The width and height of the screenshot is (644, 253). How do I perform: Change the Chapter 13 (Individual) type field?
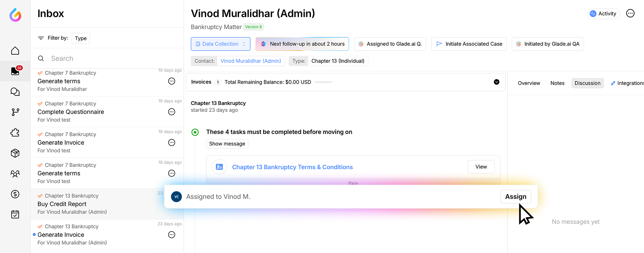click(338, 61)
